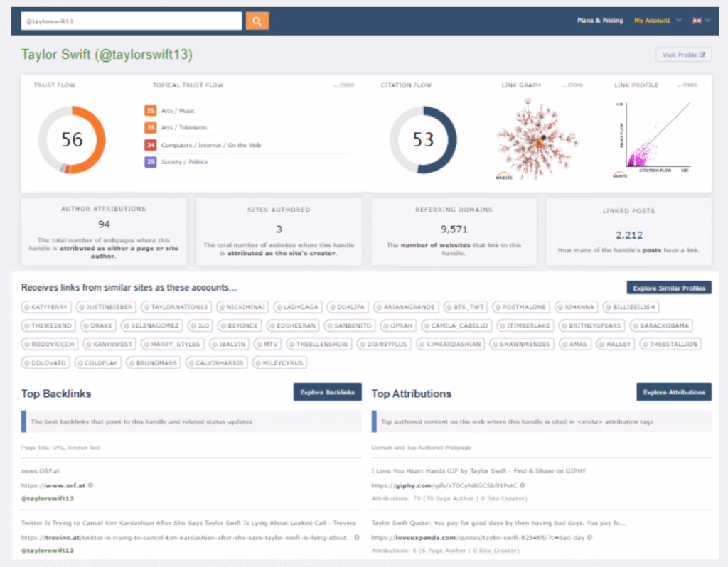Click the gear icon beside the trevino.at URL

[x=356, y=538]
